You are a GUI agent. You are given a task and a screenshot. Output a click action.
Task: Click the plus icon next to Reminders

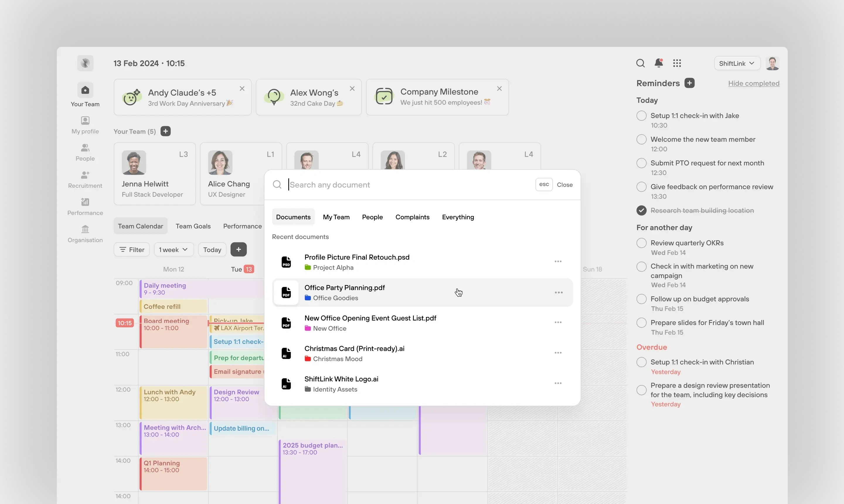[x=690, y=83]
